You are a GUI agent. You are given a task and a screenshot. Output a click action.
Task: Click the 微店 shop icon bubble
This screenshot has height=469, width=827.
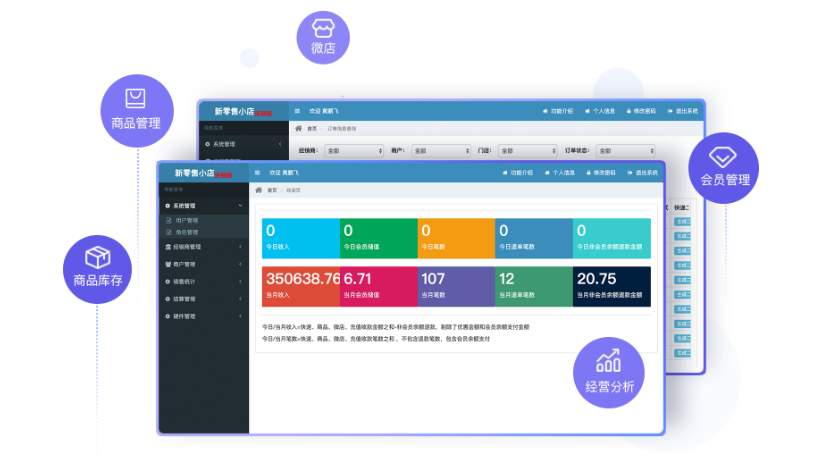(322, 37)
